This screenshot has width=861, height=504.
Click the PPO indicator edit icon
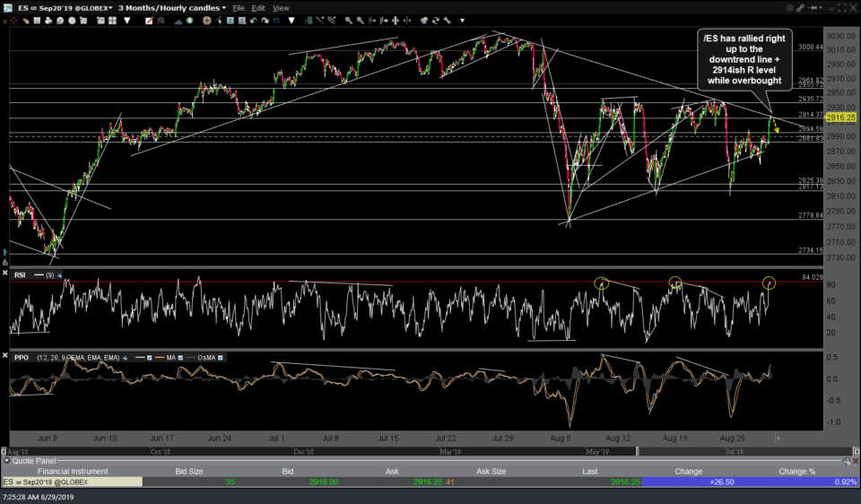(125, 358)
